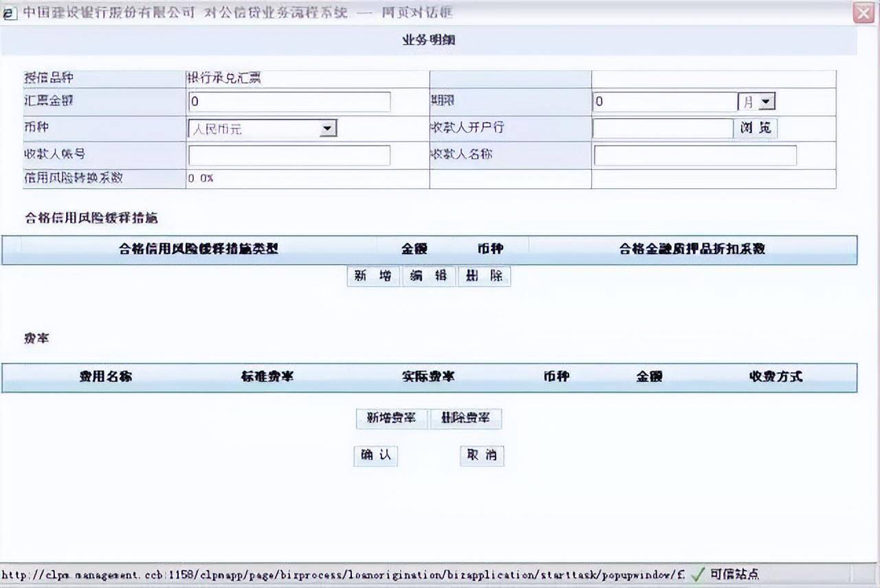Click the 删除费率 button to remove a rate
This screenshot has width=880, height=588.
click(x=465, y=418)
